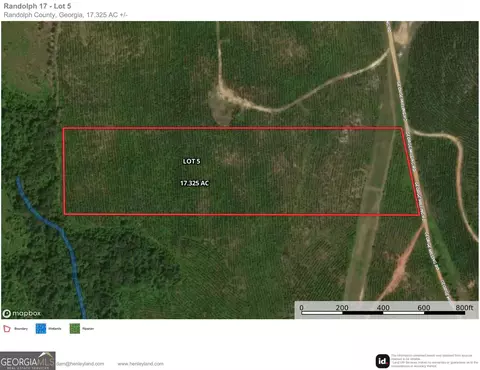Click the Land id logo icon
480x370 pixels.
coord(383,361)
